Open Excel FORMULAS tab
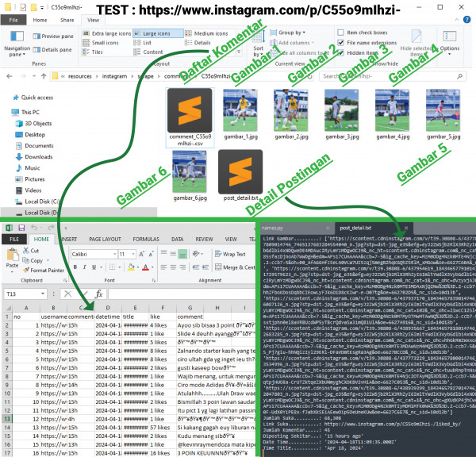Screen dimensions: 476x457 pos(146,239)
